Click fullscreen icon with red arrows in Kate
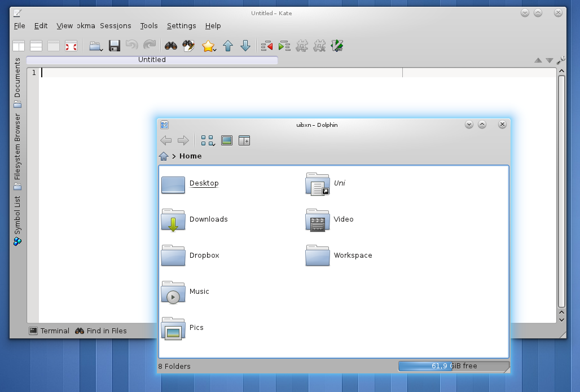580x392 pixels. (x=71, y=46)
